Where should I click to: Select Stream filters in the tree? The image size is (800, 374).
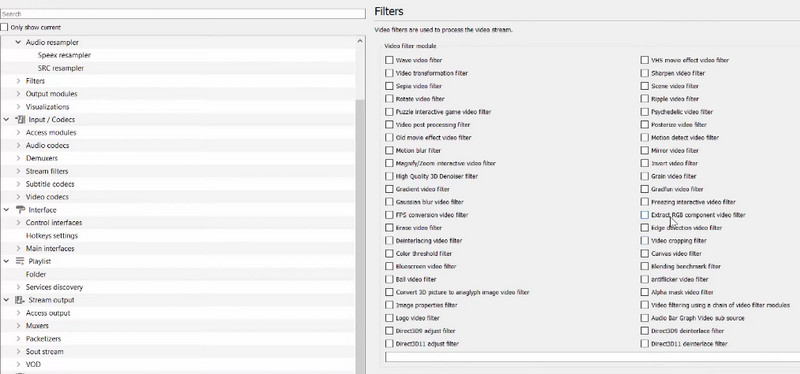(x=47, y=171)
